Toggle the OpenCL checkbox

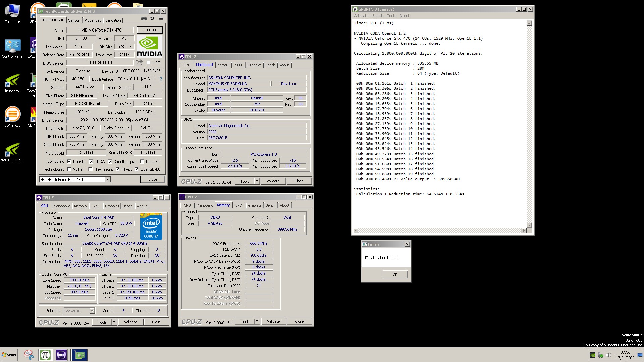tap(69, 161)
